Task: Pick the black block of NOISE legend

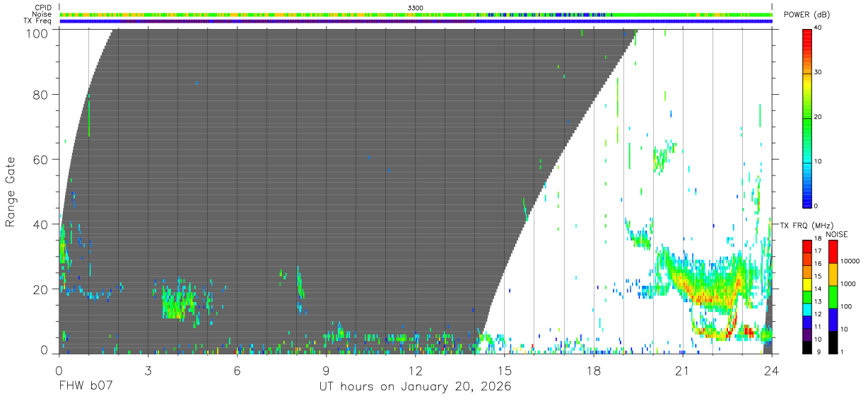Action: coord(832,342)
